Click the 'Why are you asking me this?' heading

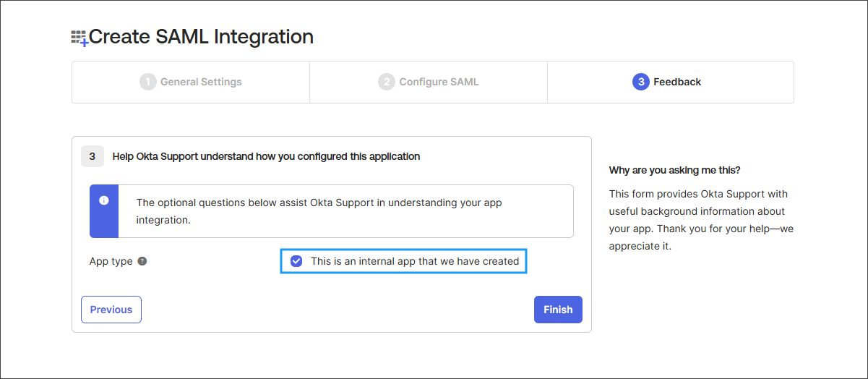pyautogui.click(x=675, y=170)
